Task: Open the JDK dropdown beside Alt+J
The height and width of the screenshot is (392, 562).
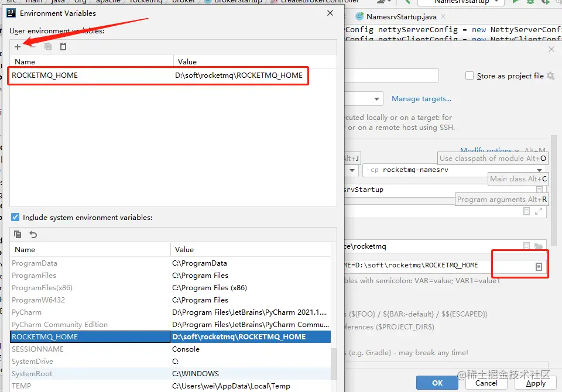Action: click(x=352, y=170)
